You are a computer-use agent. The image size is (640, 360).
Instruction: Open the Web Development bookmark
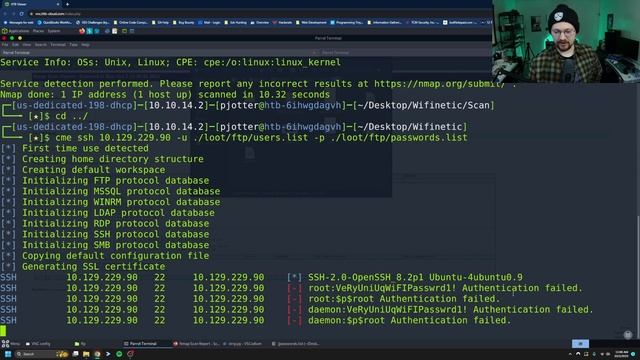[x=311, y=22]
